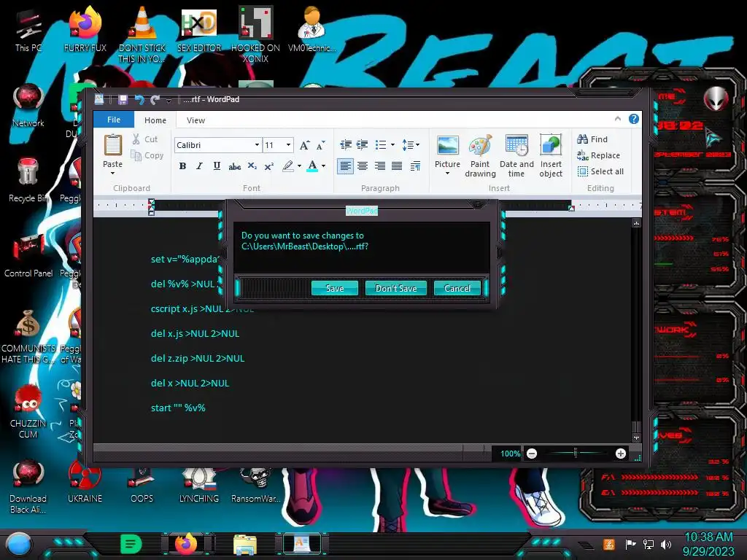Click the zoom out minus button

click(x=532, y=454)
